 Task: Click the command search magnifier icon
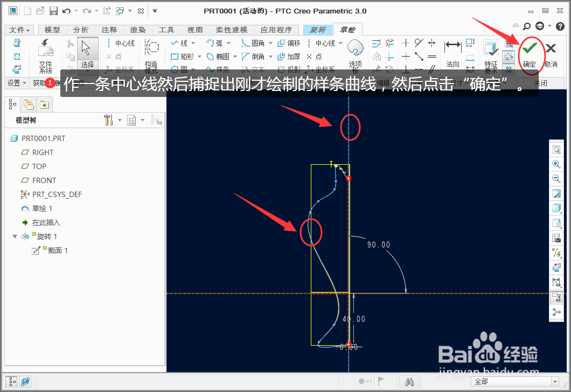(527, 26)
